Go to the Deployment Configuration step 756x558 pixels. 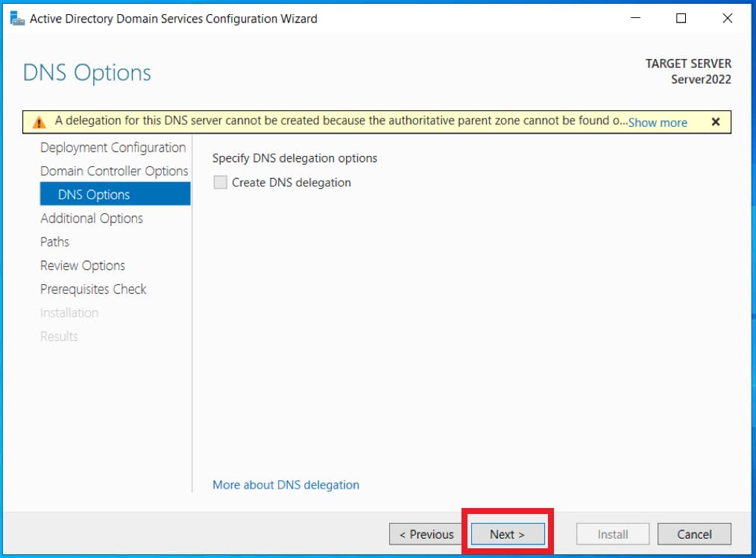point(113,148)
